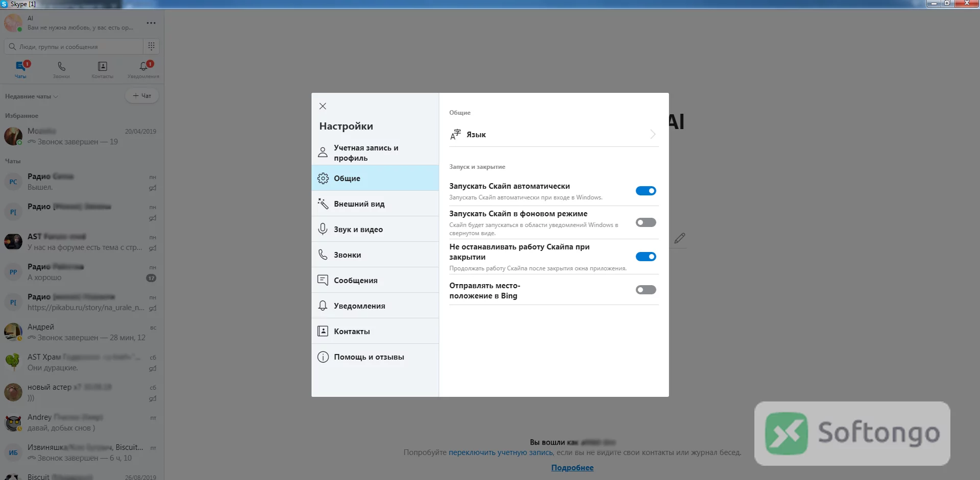This screenshot has width=980, height=480.
Task: Open the Контакты settings section
Action: (375, 331)
